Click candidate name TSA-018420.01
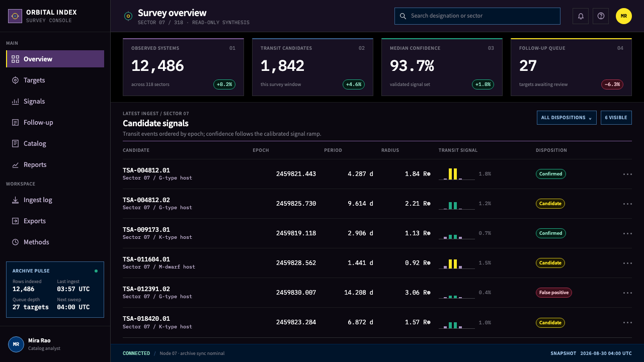This screenshot has height=362, width=644. pyautogui.click(x=146, y=319)
